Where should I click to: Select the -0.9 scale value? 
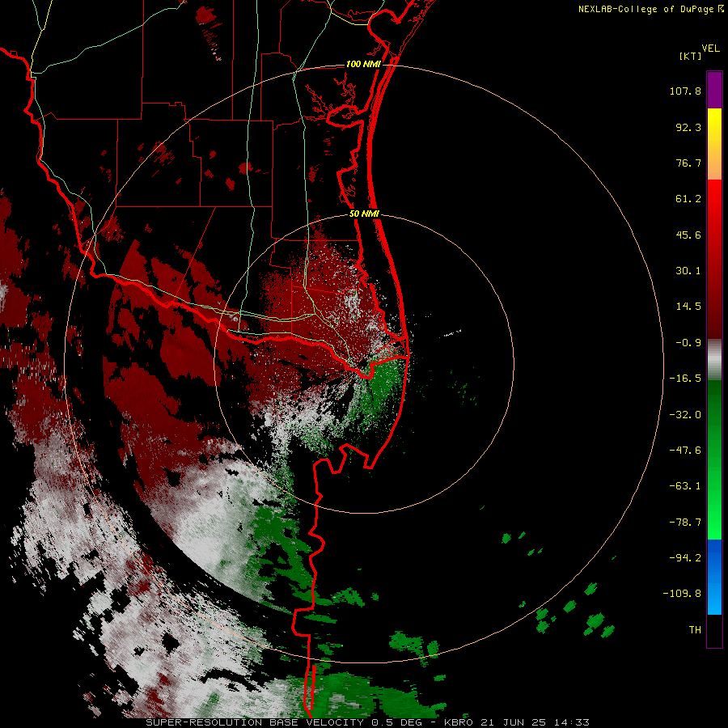688,343
